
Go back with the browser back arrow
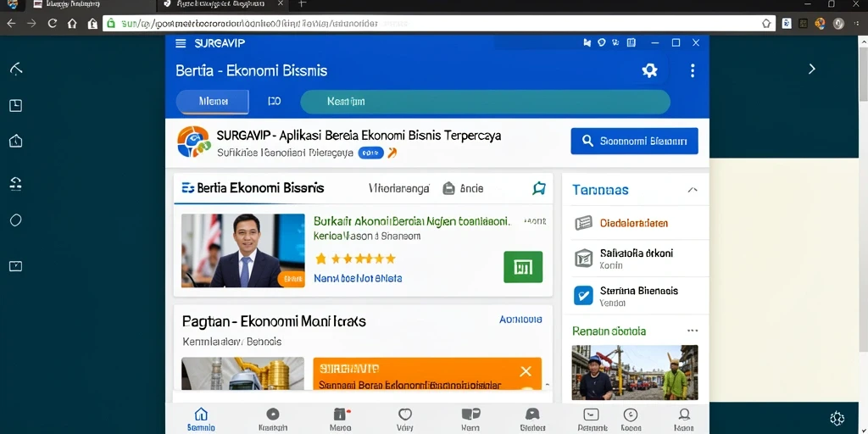click(11, 23)
